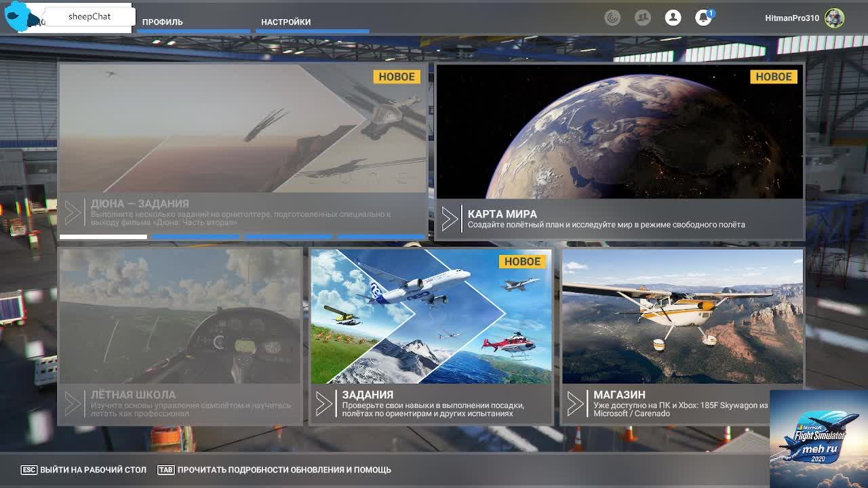Open the МАГАЗИН marketplace tile
Screen dimensions: 868x488
tap(682, 337)
